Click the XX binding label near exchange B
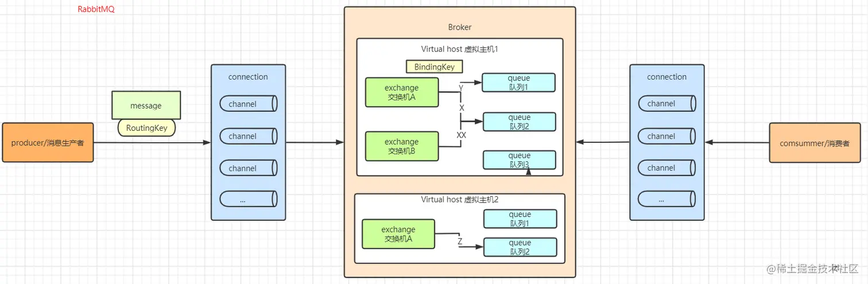The image size is (868, 284). 462,134
